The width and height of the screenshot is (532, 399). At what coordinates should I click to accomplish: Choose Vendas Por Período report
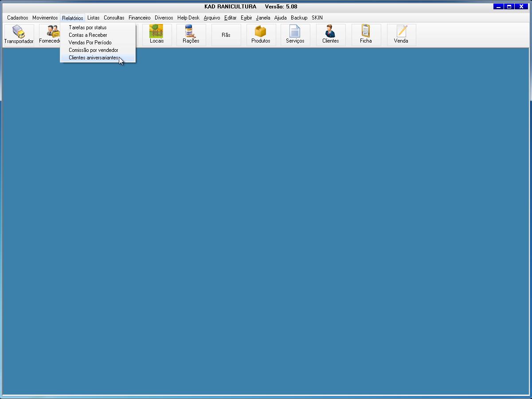click(x=98, y=43)
